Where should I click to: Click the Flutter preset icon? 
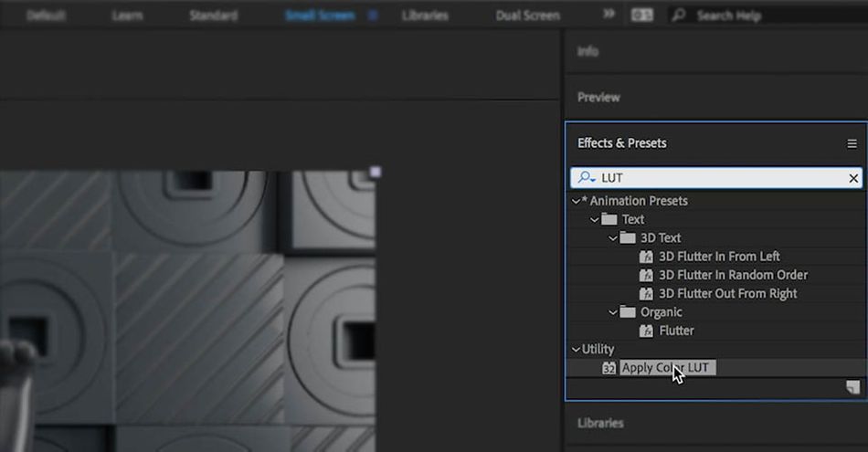click(646, 331)
